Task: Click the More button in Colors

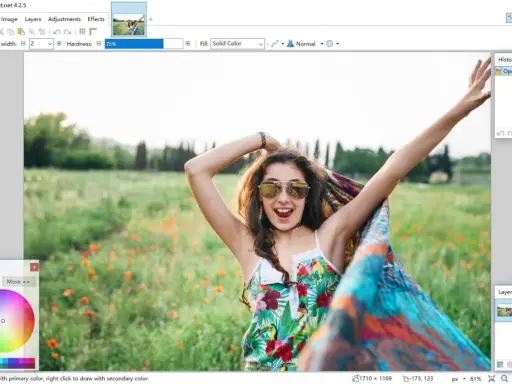Action: click(x=18, y=282)
